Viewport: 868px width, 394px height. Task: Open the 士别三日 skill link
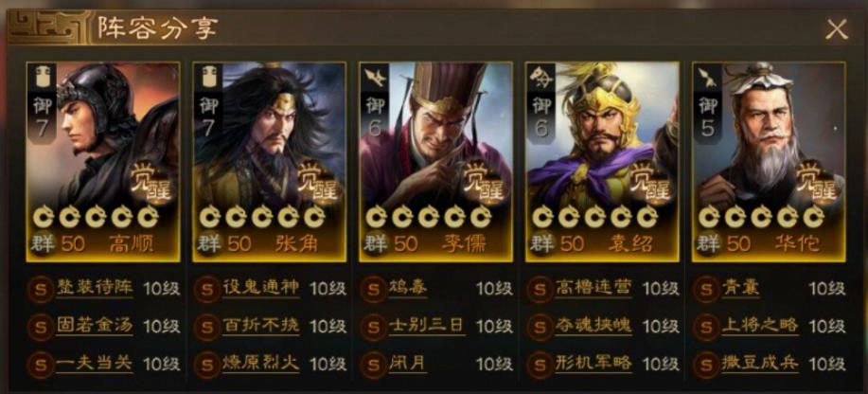[x=426, y=327]
